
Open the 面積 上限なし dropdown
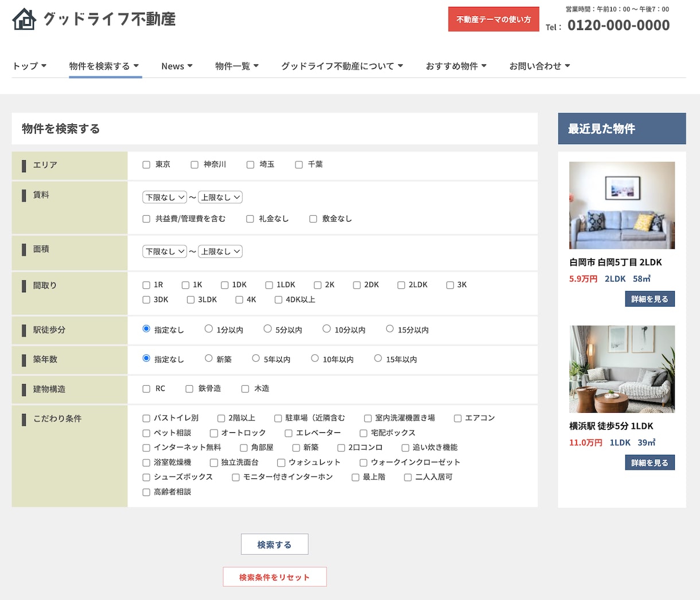(x=220, y=251)
